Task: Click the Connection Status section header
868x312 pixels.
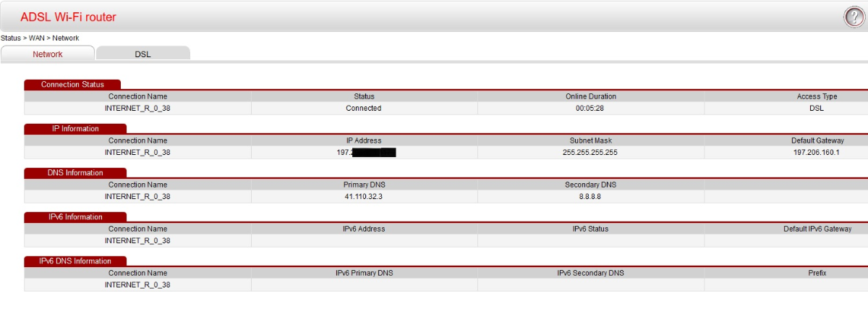Action: [72, 85]
